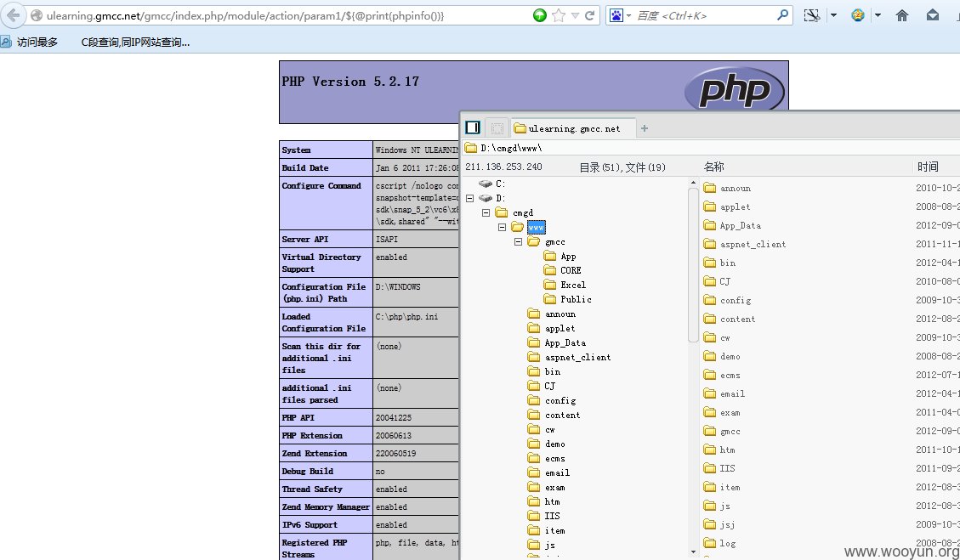Image resolution: width=960 pixels, height=560 pixels.
Task: Collapse the gmcc folder node in tree
Action: pyautogui.click(x=518, y=241)
